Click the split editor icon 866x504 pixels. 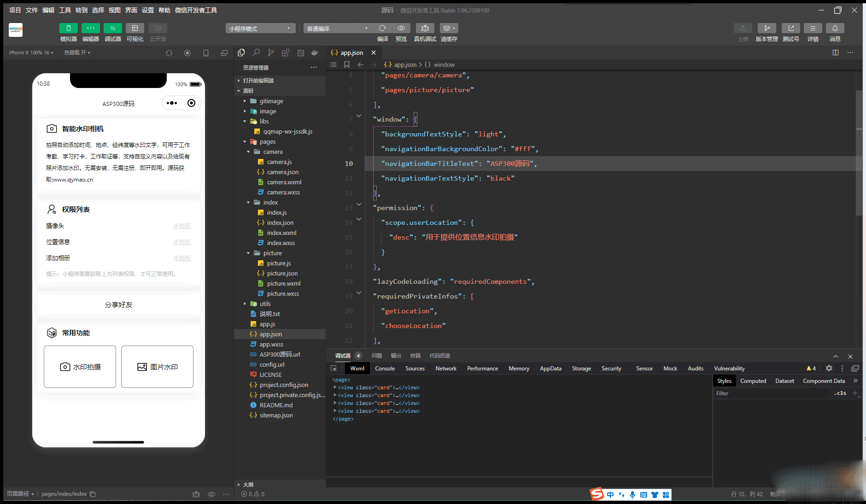pos(836,53)
